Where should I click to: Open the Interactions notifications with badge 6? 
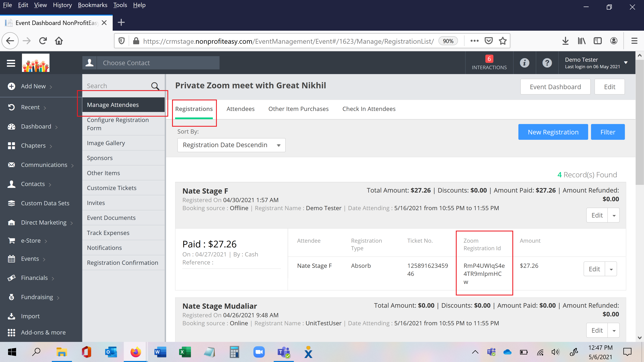[489, 63]
